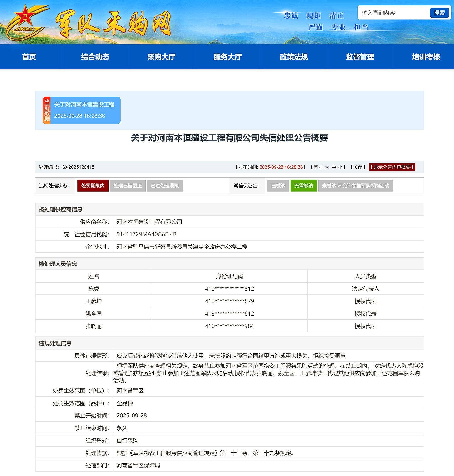454x476 pixels.
Task: Click the 关闭 link to close page
Action: pos(358,167)
